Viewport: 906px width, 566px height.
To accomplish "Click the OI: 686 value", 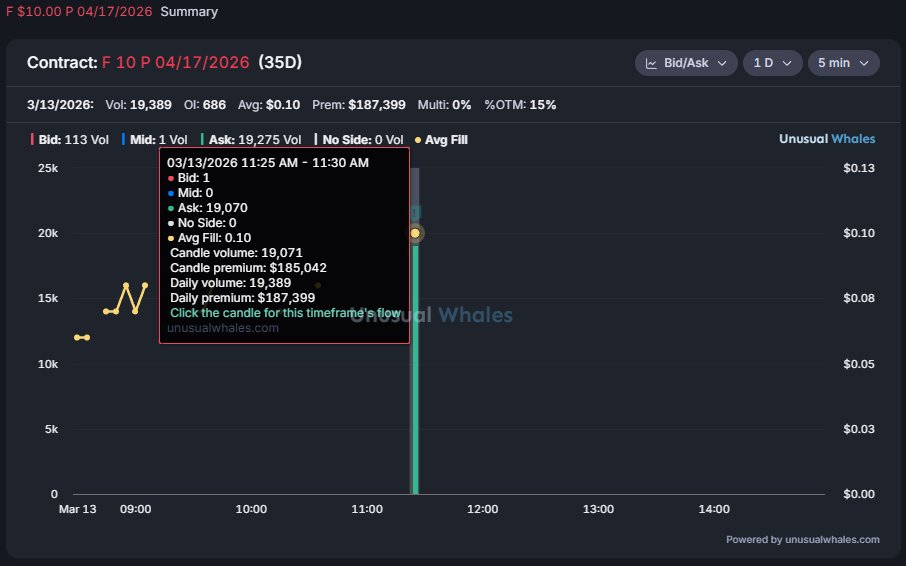I will (x=205, y=105).
